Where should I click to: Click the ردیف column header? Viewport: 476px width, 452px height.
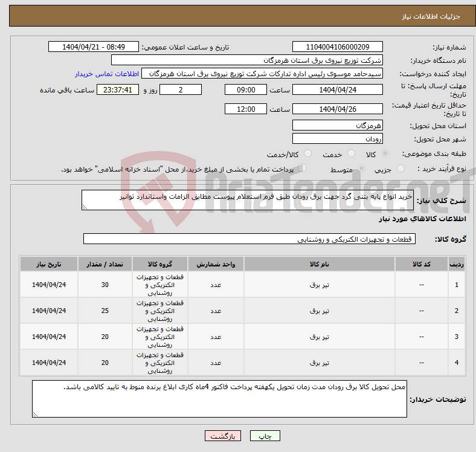456,264
